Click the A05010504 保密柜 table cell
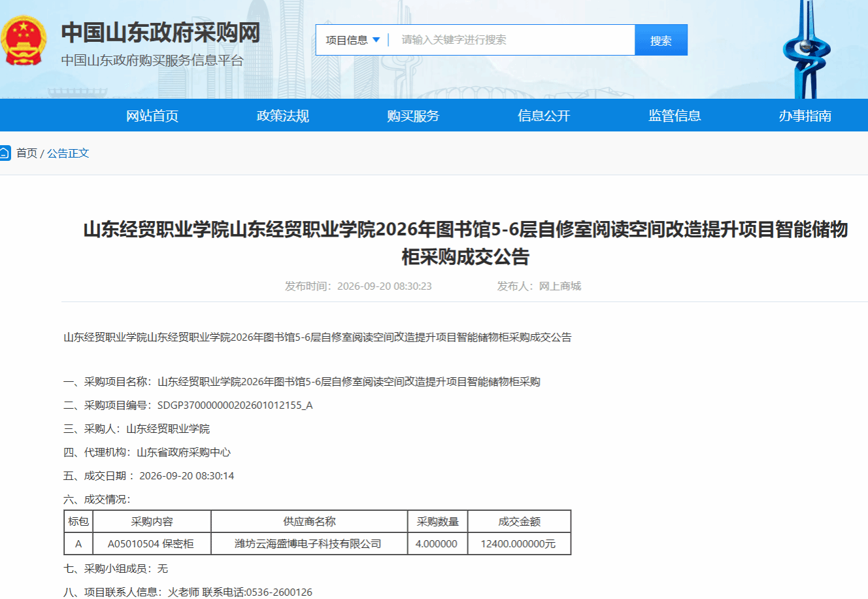 tap(152, 544)
